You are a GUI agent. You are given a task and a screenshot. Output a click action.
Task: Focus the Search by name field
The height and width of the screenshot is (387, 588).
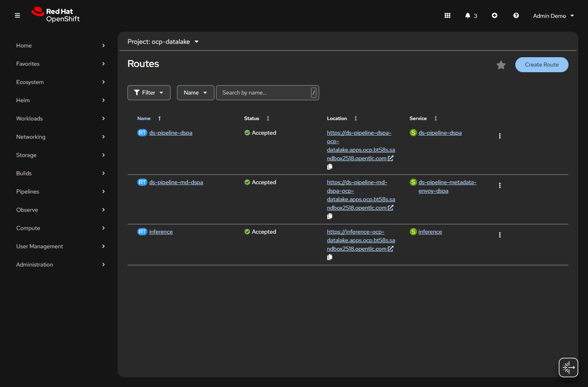[x=268, y=92]
